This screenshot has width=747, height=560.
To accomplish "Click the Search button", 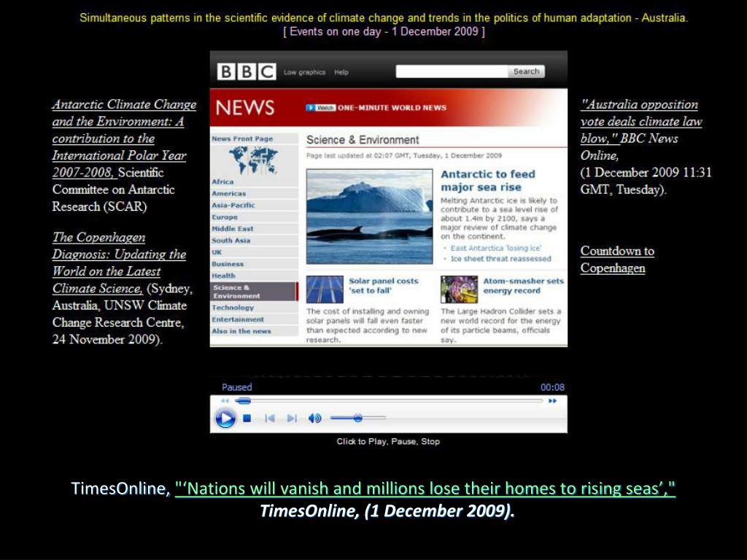I will click(x=526, y=71).
